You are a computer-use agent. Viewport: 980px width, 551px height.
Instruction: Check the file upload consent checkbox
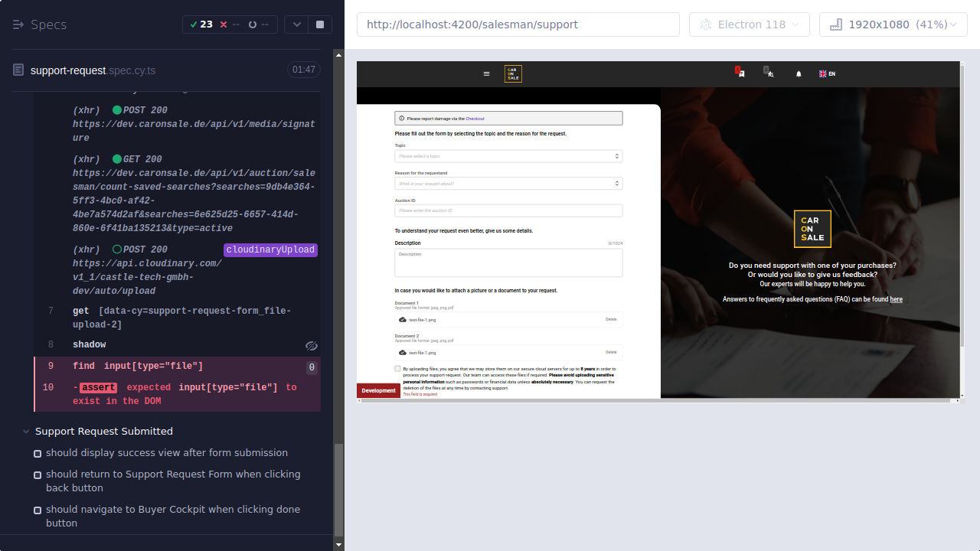click(x=397, y=368)
